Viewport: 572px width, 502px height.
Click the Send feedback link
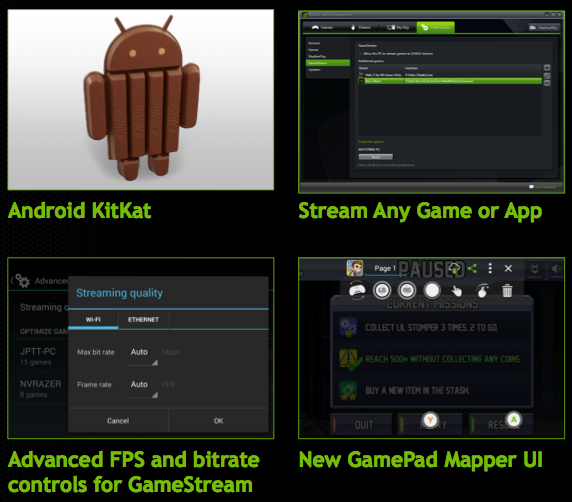[543, 187]
